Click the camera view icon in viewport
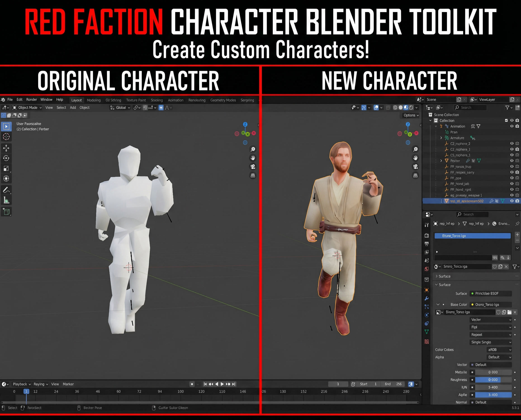Viewport: 521px width, 420px height. click(253, 167)
